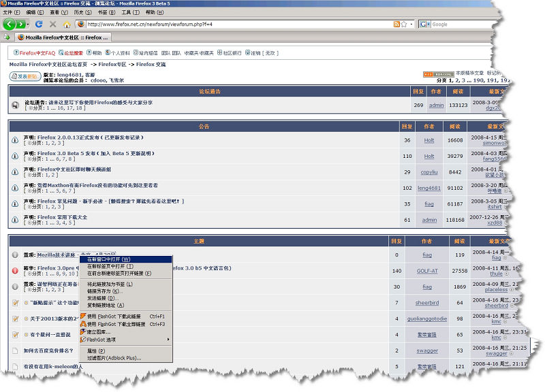Screen dimensions: 545x392
Task: Click the red hot-topic icon beside Firefox 3.0pre
Action: tap(15, 270)
